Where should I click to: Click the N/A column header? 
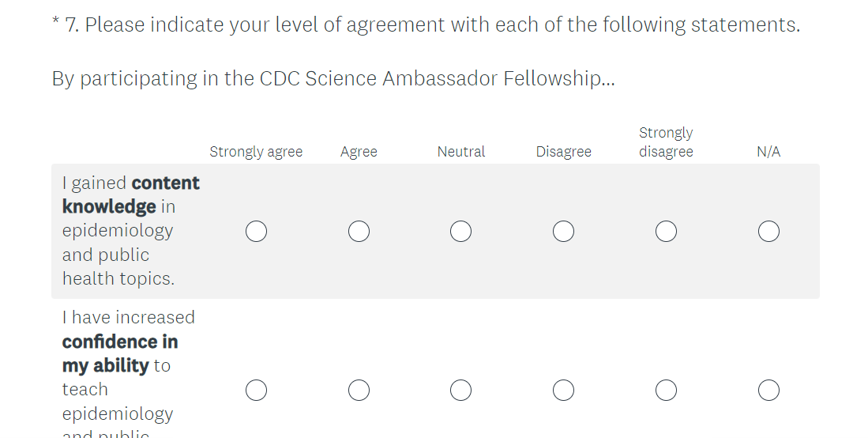(x=768, y=152)
